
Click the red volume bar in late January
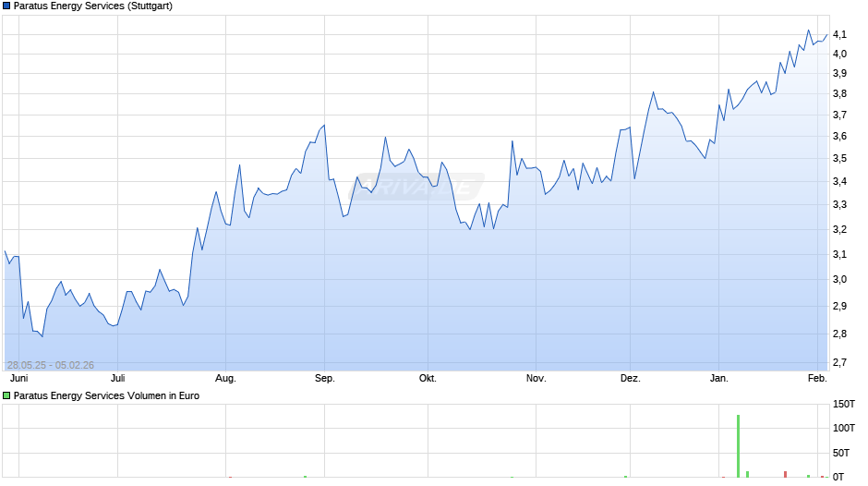pos(785,474)
